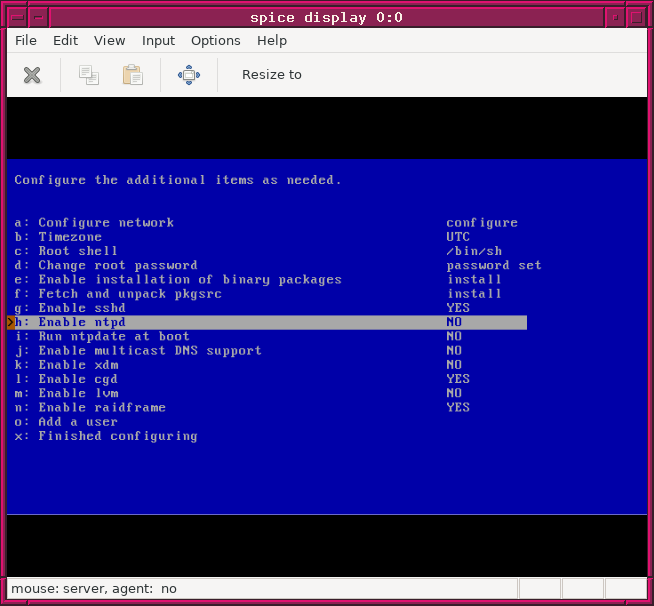Open the Options menu
This screenshot has width=654, height=606.
coord(216,41)
